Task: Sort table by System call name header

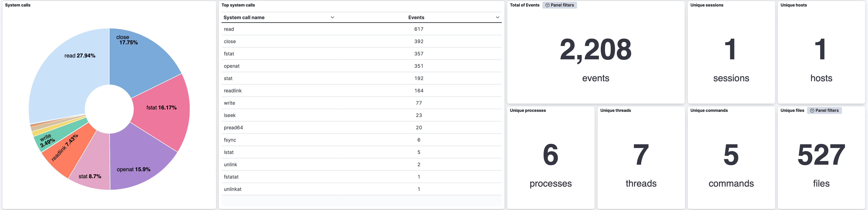Action: (244, 18)
